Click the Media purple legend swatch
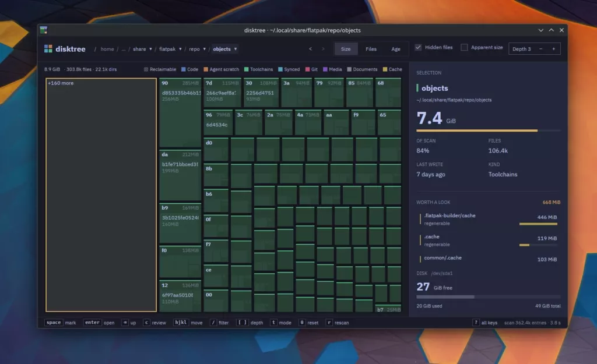The width and height of the screenshot is (597, 364). [x=325, y=69]
